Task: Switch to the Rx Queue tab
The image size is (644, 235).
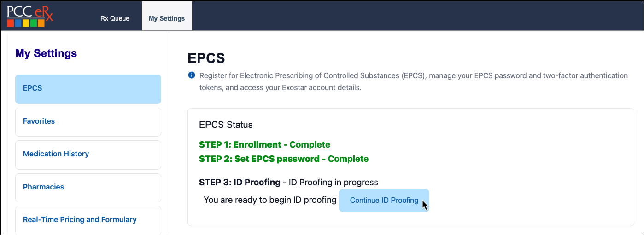Action: click(x=115, y=18)
